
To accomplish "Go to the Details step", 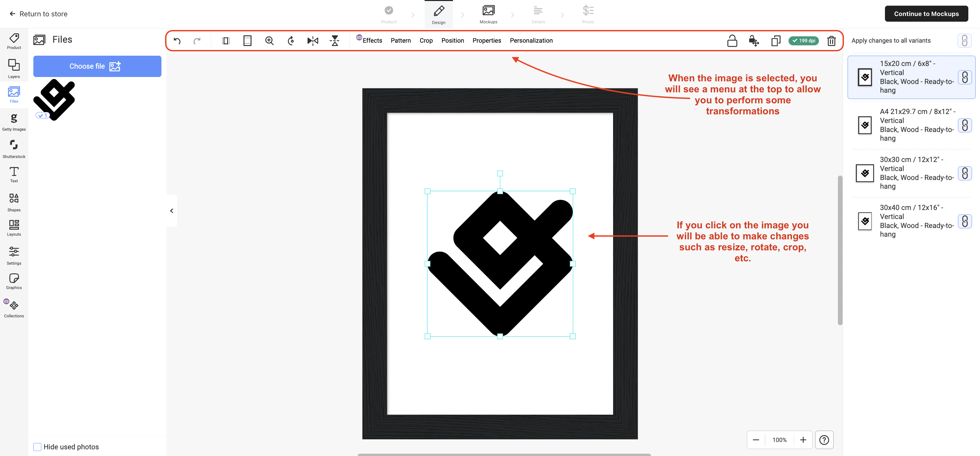I will point(538,14).
